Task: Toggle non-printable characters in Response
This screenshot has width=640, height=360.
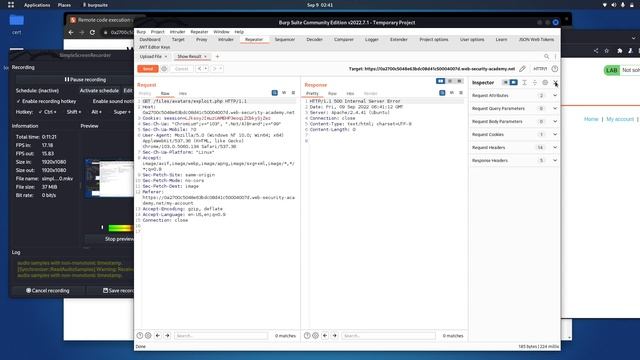Action: [x=451, y=93]
